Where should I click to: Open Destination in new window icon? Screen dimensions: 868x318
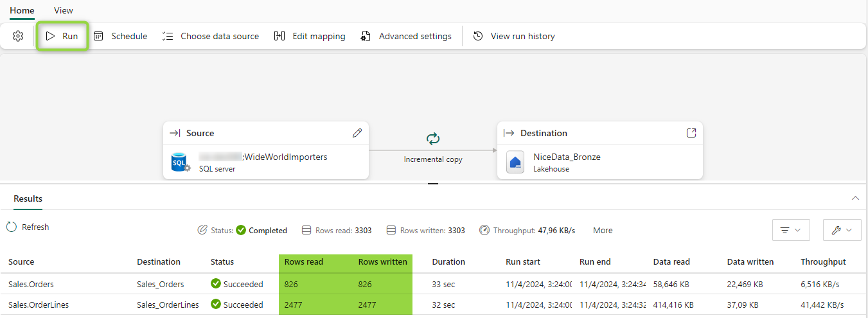tap(691, 133)
